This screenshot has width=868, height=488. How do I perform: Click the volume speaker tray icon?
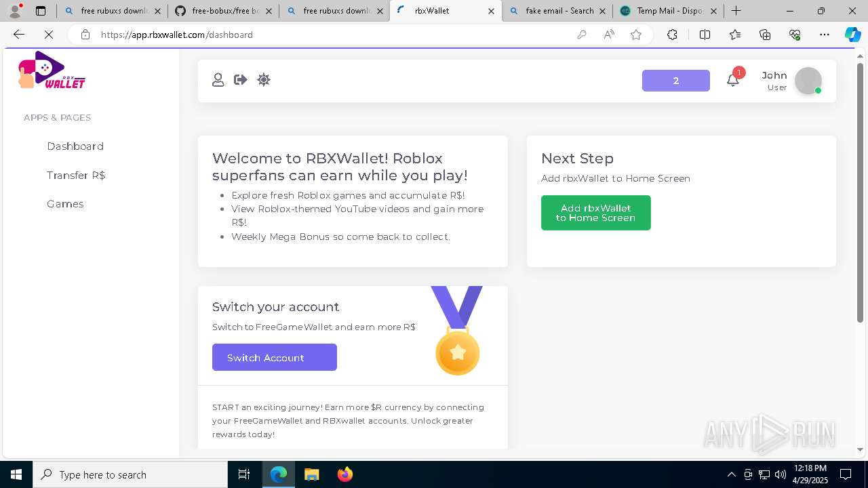tap(781, 474)
